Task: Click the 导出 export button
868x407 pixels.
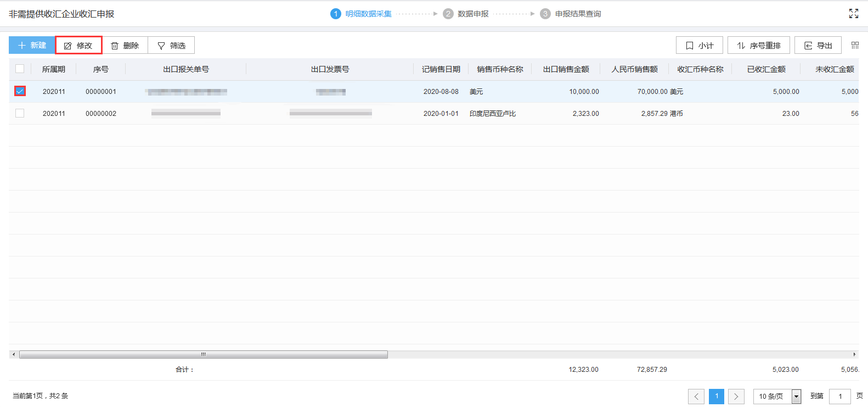Action: tap(818, 45)
